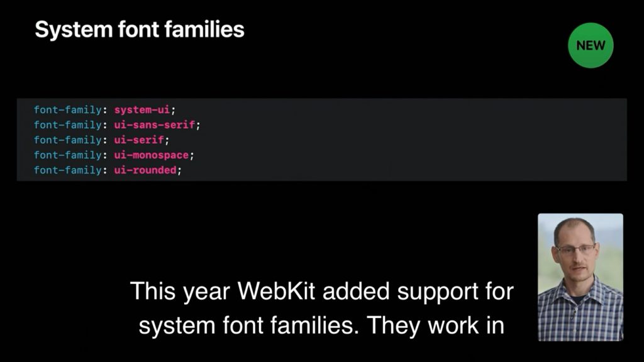Screen dimensions: 644x362
Task: Click "system font families." in the caption
Action: 249,325
